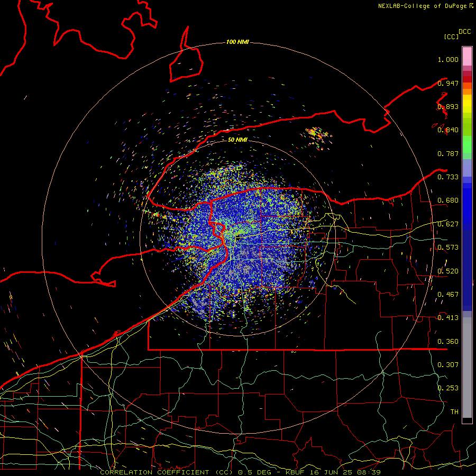Viewport: 476px width, 476px height.
Task: Click the 0.893 scale value
Action: (448, 106)
